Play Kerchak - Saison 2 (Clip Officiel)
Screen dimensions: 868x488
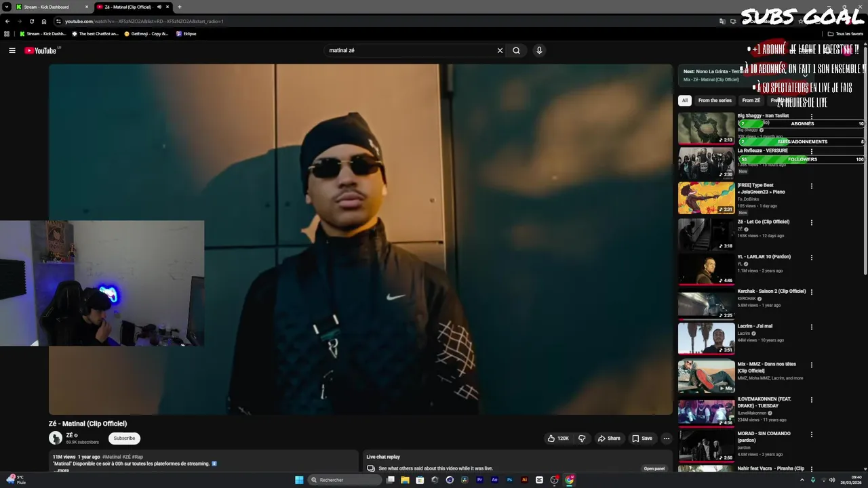tap(706, 304)
